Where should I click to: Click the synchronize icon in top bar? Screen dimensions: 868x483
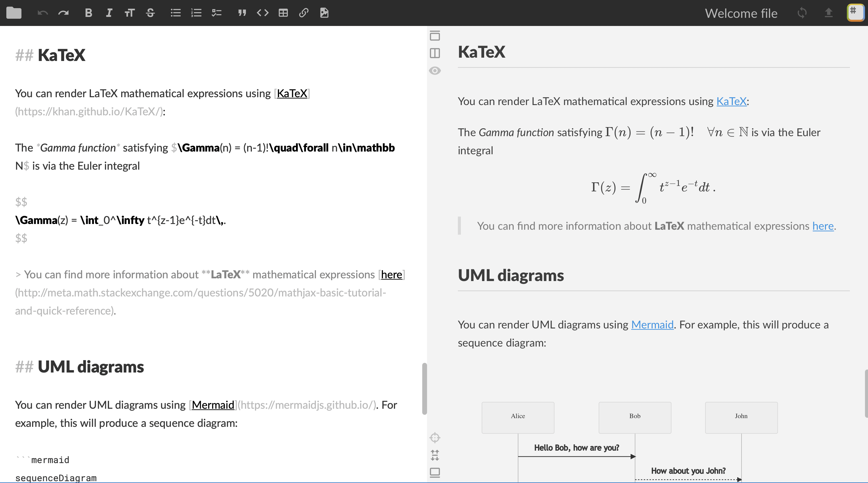pos(802,13)
